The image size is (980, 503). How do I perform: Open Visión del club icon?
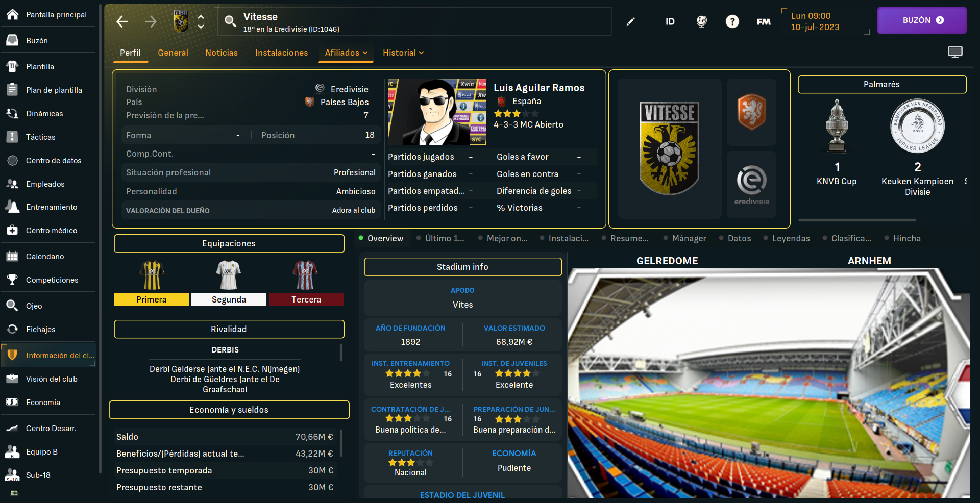click(x=13, y=379)
